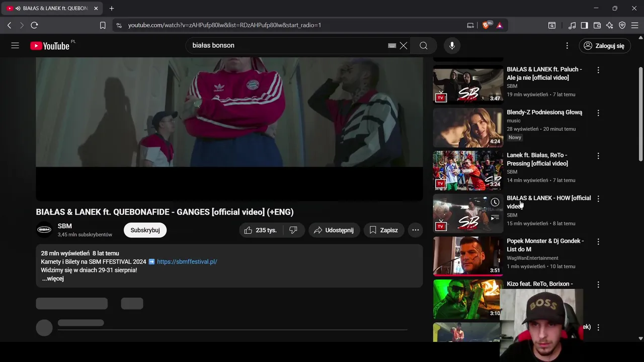This screenshot has height=362, width=644.
Task: Follow the sbmffestival.pl link
Action: coord(187,262)
